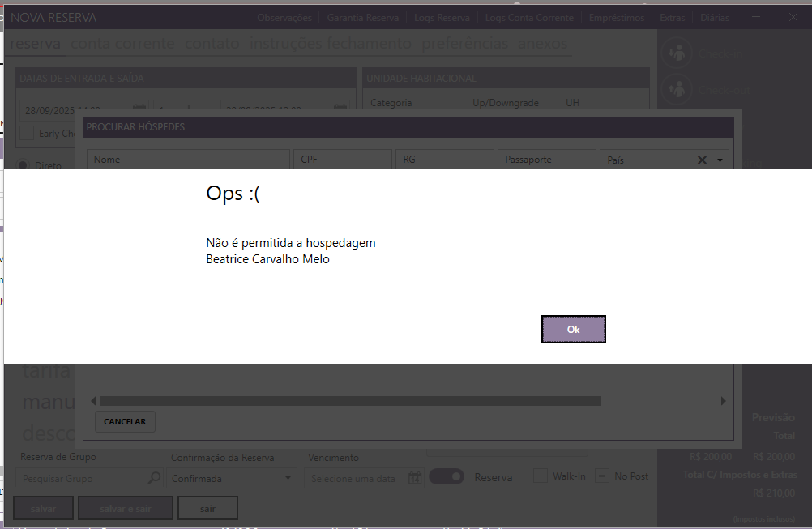Clear the País field with the X icon
This screenshot has height=529, width=812.
tap(703, 160)
